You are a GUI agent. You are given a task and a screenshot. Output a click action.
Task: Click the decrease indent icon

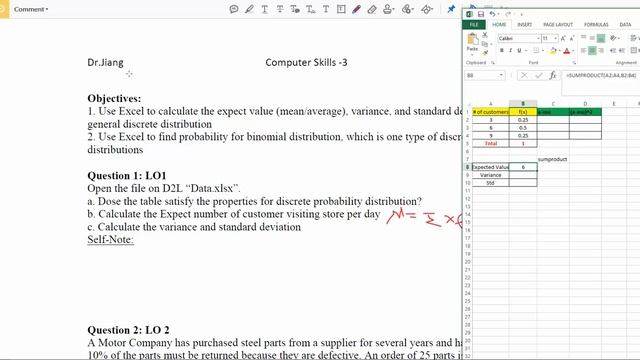pos(613,51)
